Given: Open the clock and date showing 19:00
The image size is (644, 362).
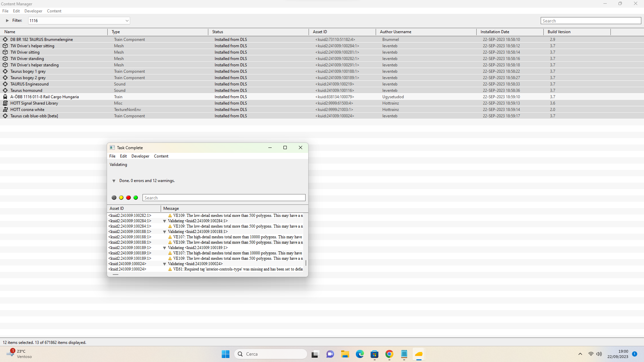Looking at the screenshot, I should [x=618, y=354].
